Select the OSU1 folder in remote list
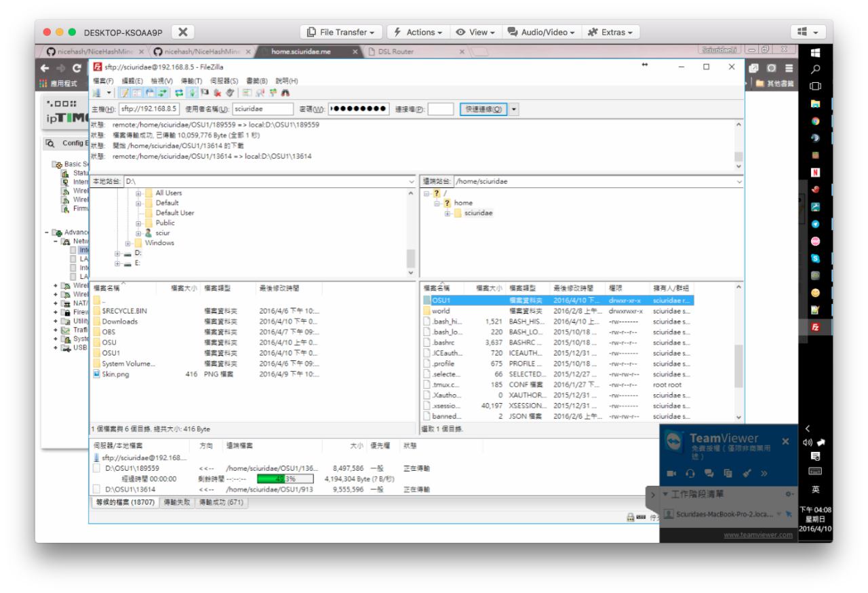 [x=558, y=300]
